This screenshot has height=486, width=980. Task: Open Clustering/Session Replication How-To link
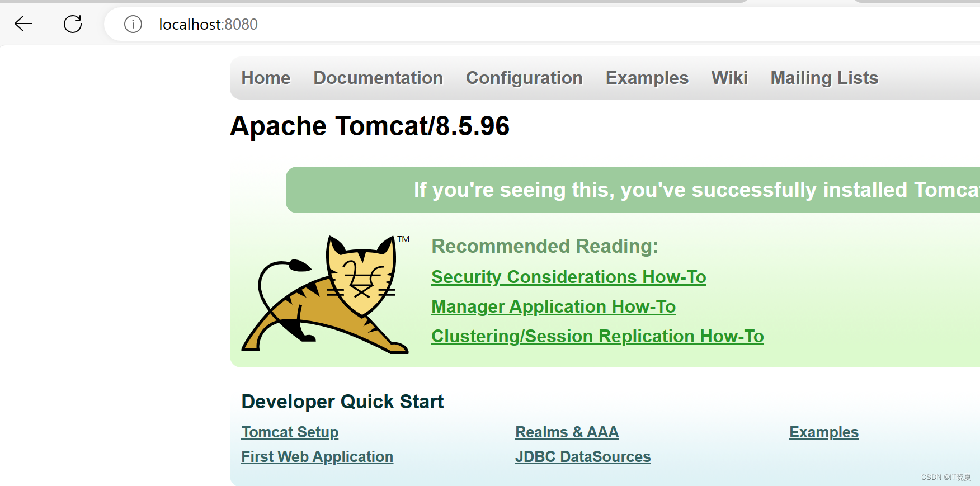tap(597, 336)
